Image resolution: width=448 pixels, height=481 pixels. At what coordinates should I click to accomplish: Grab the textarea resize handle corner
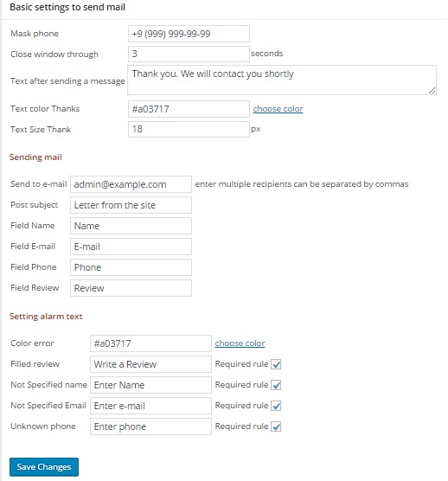(x=432, y=91)
